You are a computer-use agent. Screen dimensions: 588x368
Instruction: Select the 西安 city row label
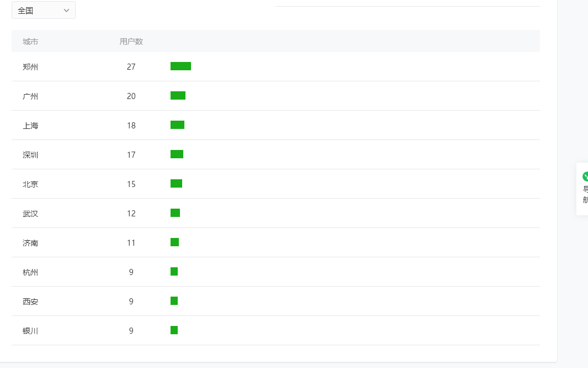pos(30,301)
